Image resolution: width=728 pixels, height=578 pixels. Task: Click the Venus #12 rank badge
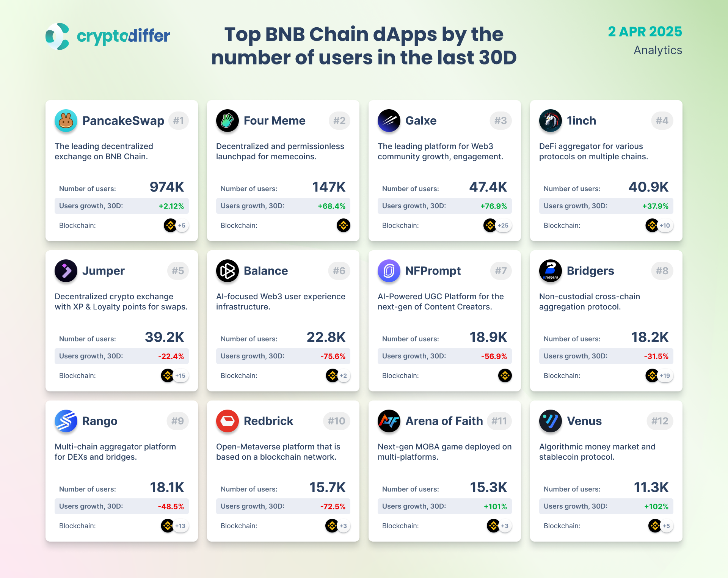(660, 421)
